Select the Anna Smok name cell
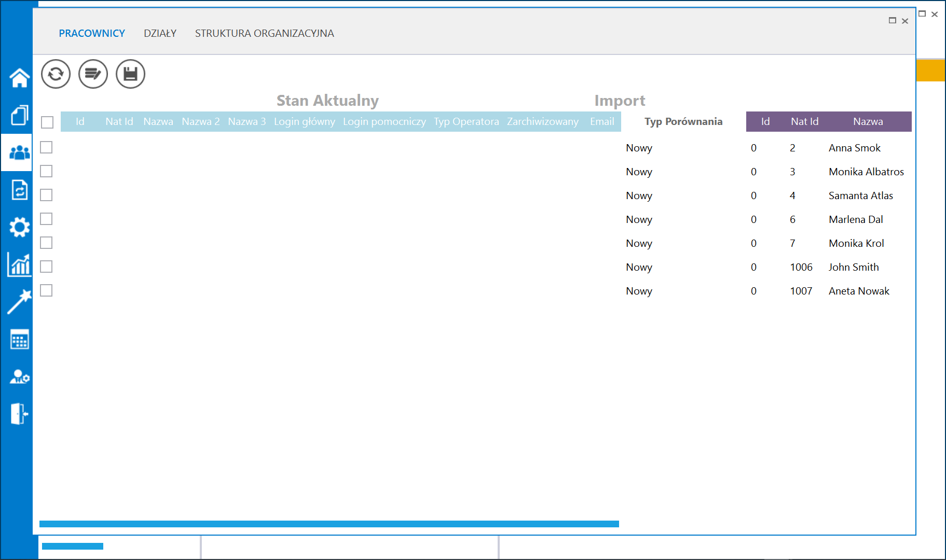Screen dimensions: 946x560 [855, 148]
